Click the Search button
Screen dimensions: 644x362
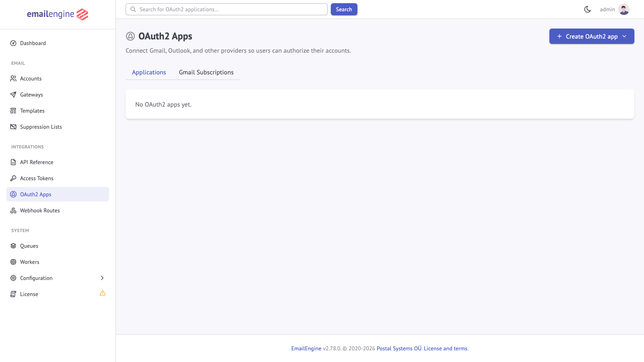tap(344, 9)
